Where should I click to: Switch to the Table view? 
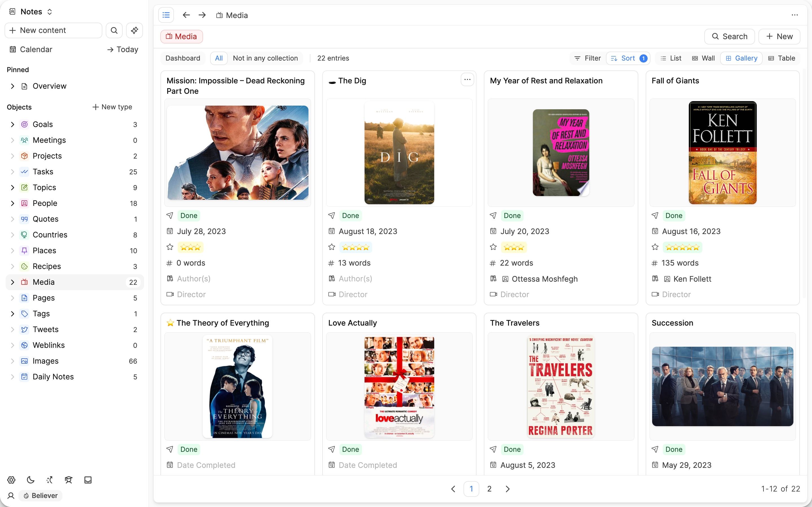(x=782, y=58)
